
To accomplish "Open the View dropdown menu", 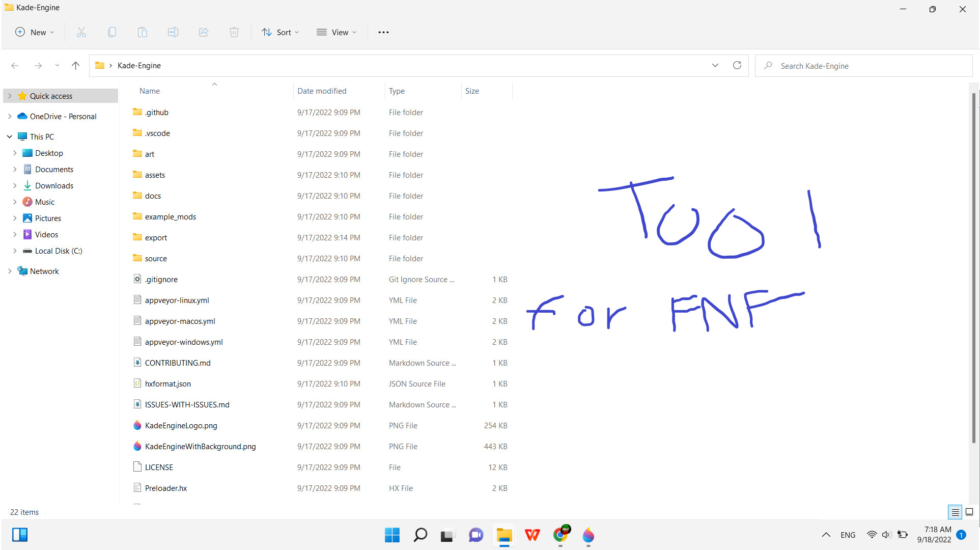I will (x=336, y=32).
